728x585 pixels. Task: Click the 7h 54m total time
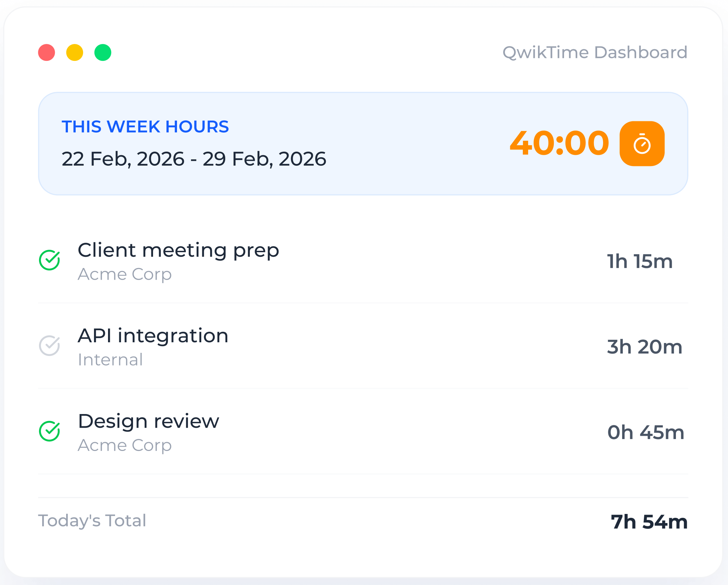[649, 522]
